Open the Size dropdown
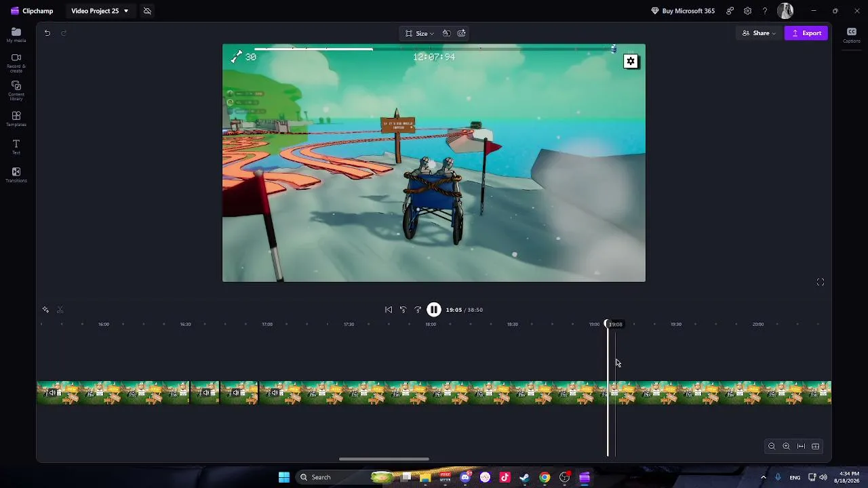Viewport: 868px width, 488px height. (420, 33)
